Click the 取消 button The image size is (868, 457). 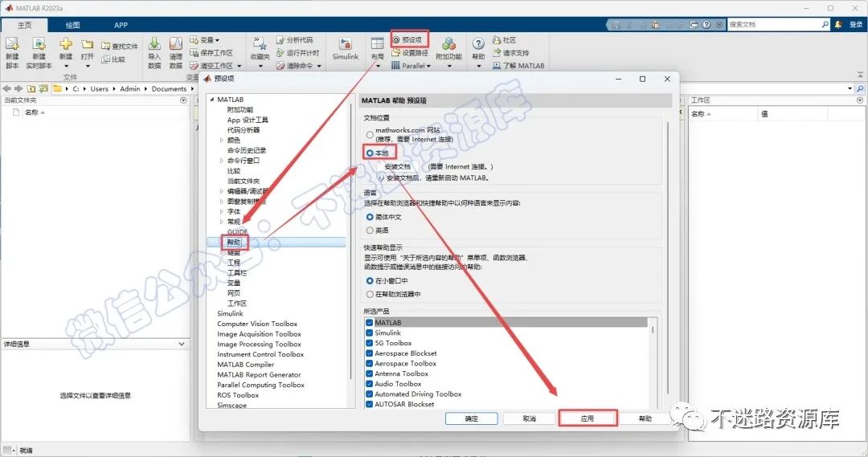coord(529,418)
